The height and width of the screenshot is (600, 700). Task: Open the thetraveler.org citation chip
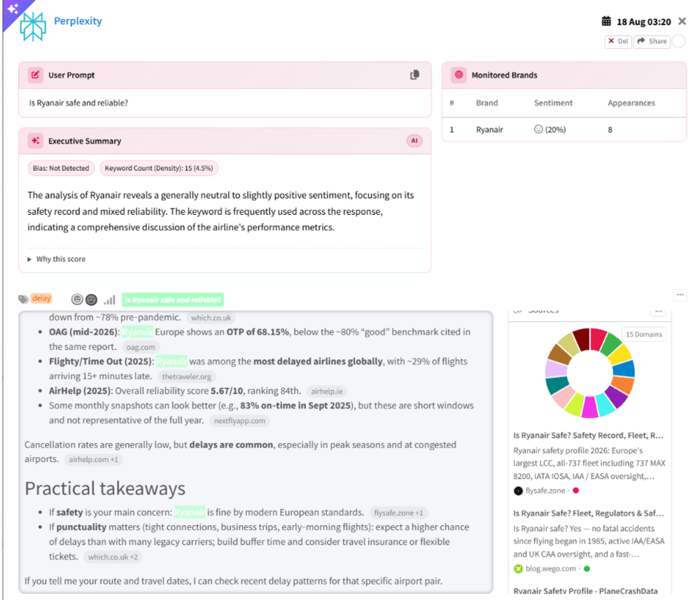[187, 377]
